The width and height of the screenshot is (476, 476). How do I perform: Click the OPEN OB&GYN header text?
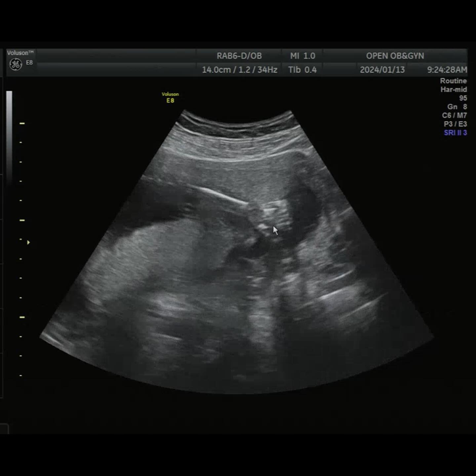click(x=395, y=56)
